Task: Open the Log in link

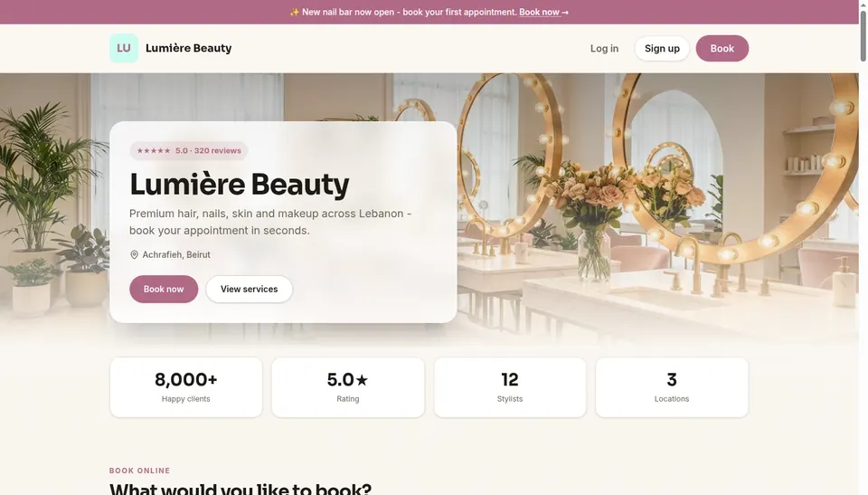Action: click(x=604, y=48)
